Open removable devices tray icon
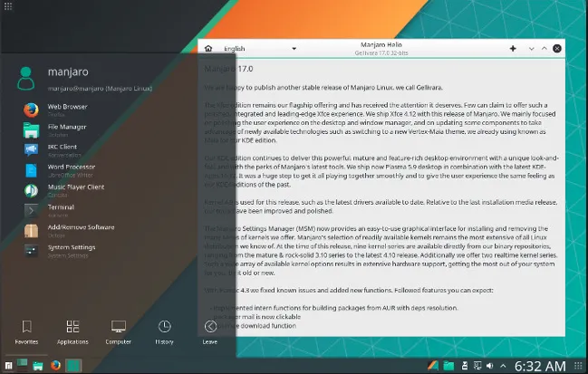588x374 pixels. click(465, 365)
